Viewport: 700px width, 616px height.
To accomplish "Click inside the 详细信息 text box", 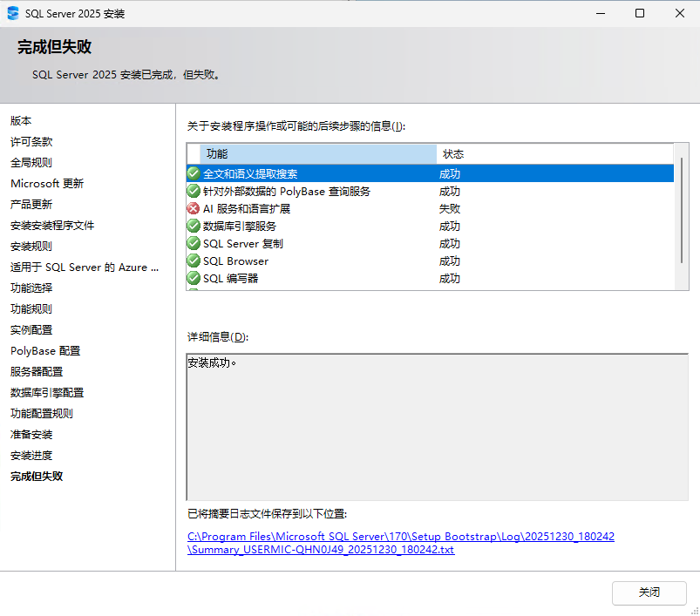I will tap(437, 427).
